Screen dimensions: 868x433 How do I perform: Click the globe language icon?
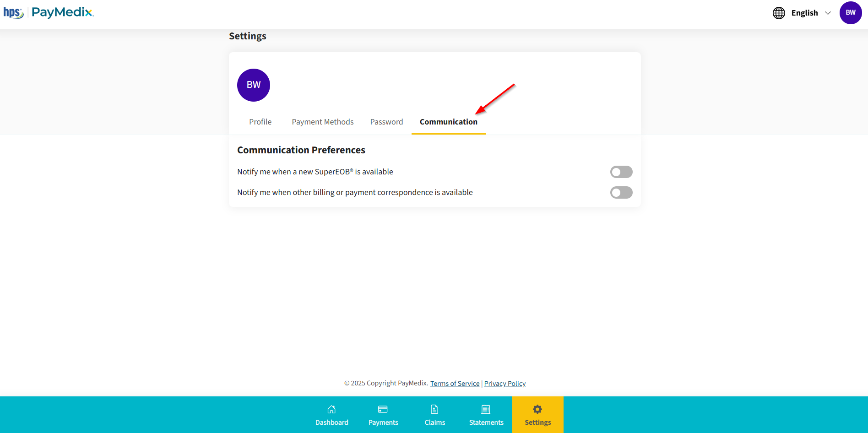[779, 13]
